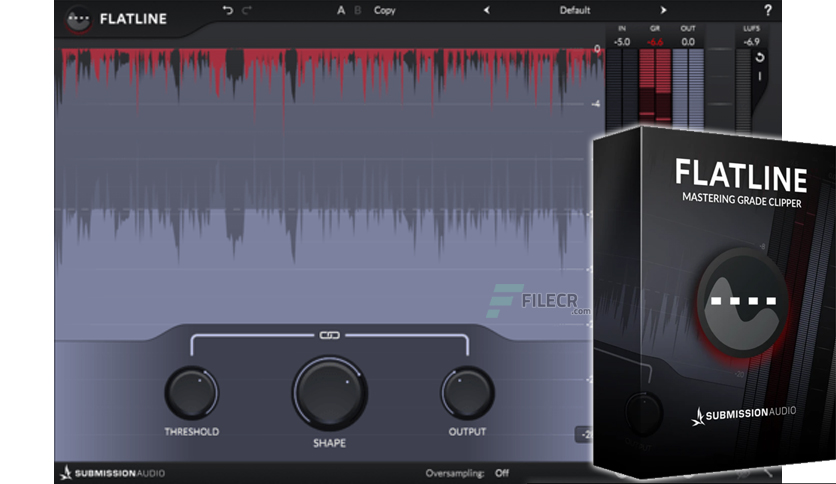Click the IN level value -5.0
836x484 pixels.
coord(622,42)
